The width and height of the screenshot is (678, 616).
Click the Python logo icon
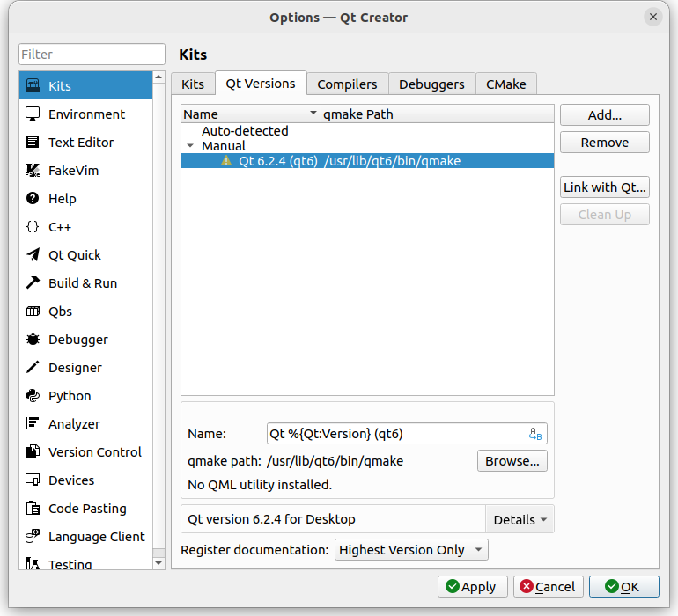[33, 395]
